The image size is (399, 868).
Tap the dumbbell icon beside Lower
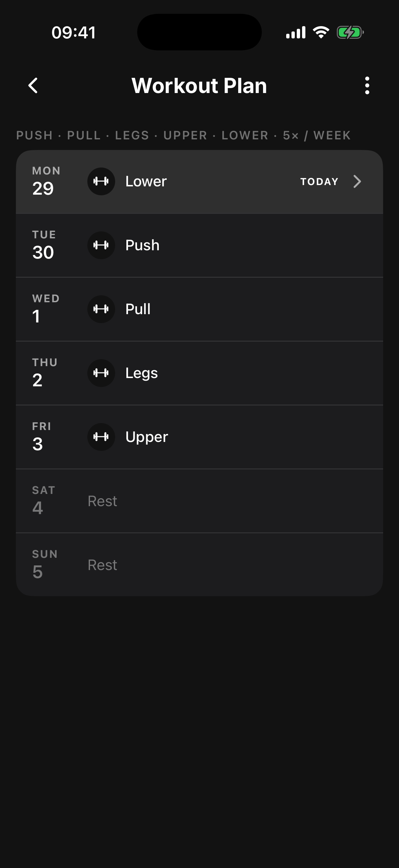point(101,181)
